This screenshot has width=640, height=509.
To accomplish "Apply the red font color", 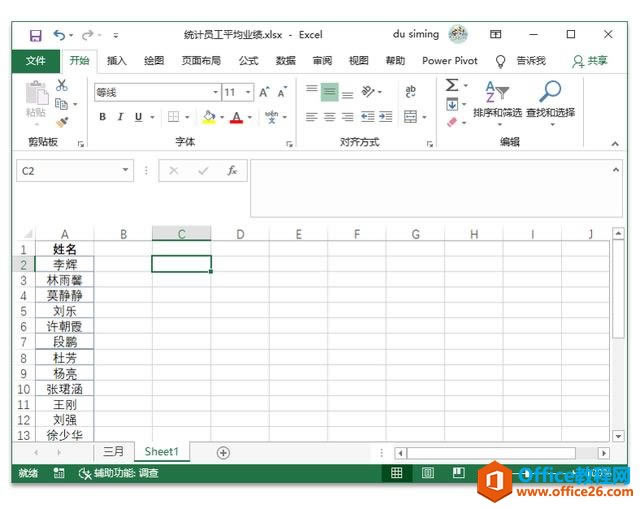I will [x=237, y=118].
